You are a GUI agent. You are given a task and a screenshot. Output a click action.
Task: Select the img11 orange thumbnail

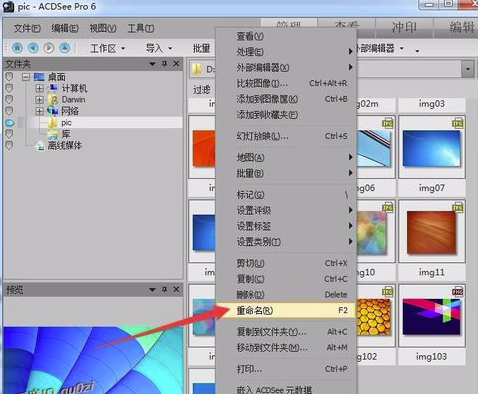point(432,232)
